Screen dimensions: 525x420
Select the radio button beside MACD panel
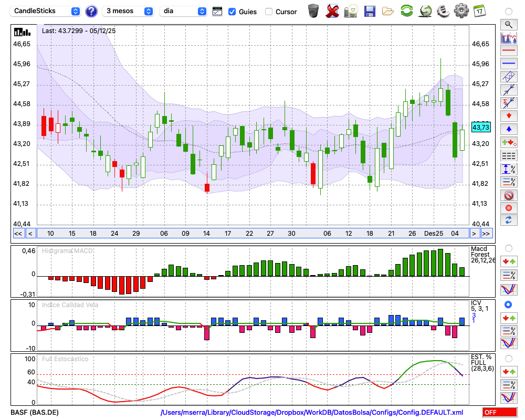pos(508,248)
